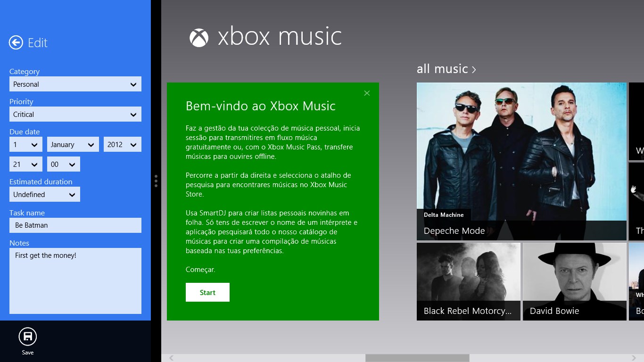Click the split-view divider handle dots

click(156, 181)
